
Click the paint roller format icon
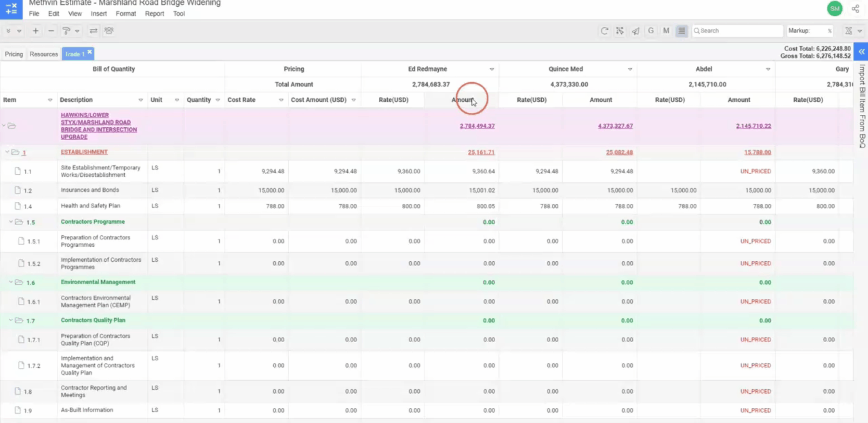point(66,31)
